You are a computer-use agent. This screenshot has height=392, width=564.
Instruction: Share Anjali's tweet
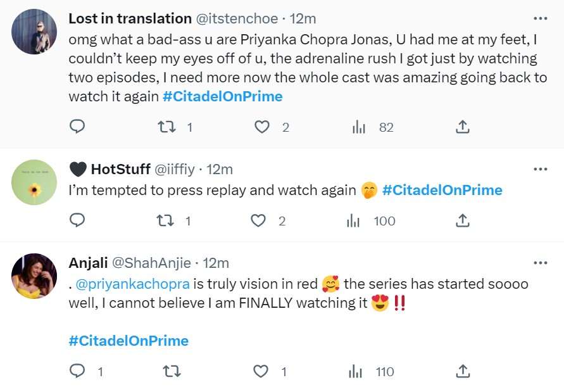coord(462,372)
